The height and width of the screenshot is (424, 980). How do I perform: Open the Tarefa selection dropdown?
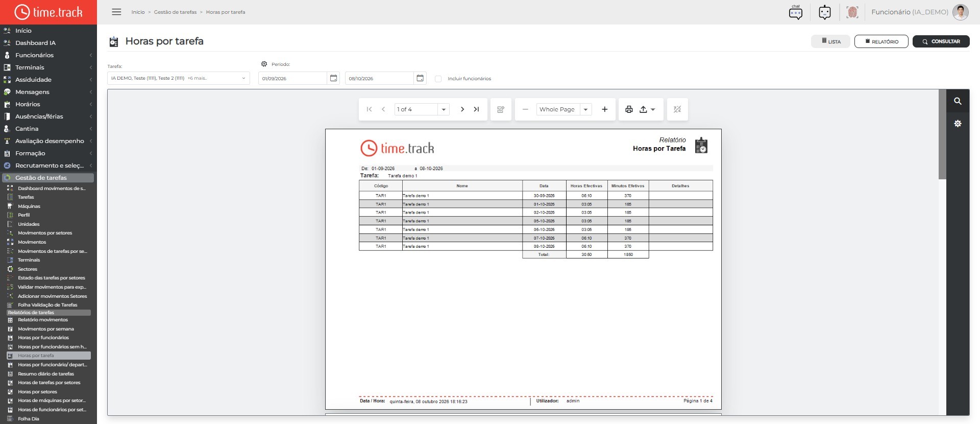click(179, 78)
